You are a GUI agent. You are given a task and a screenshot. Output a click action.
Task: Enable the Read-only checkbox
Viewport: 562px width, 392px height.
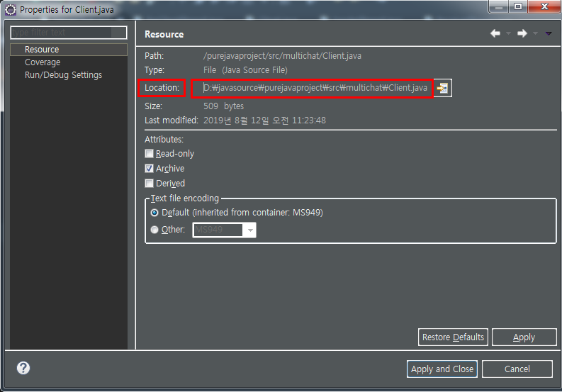point(149,154)
